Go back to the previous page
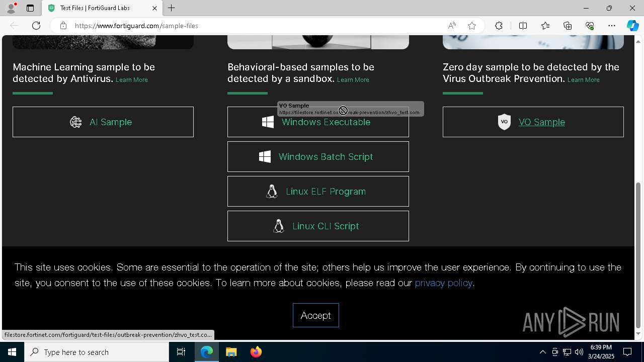 click(x=14, y=26)
